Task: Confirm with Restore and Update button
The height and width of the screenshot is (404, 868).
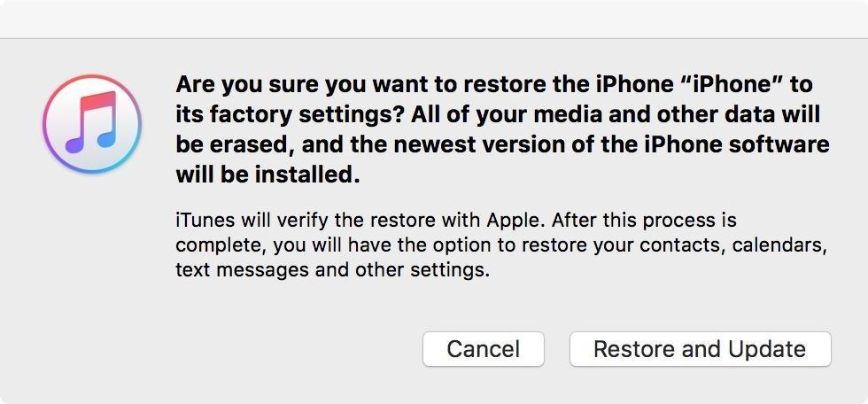Action: point(700,349)
